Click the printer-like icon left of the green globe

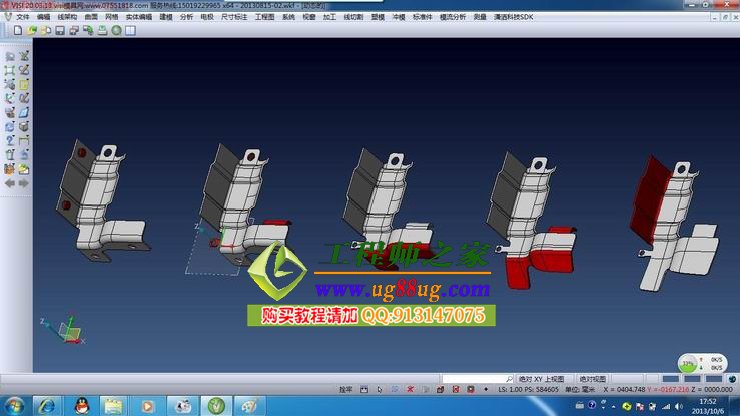[x=102, y=31]
